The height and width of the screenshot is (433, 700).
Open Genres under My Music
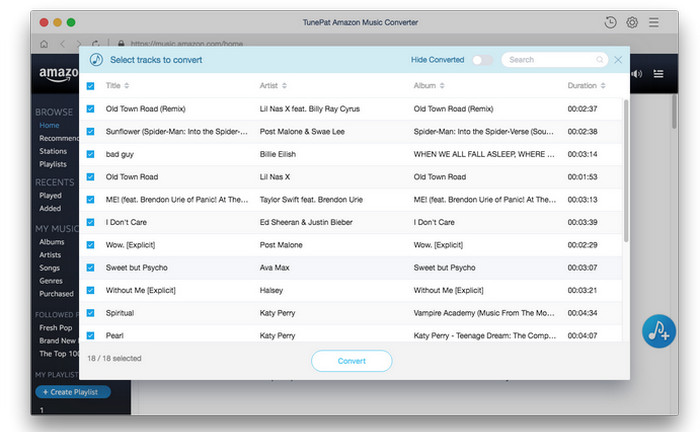click(x=51, y=281)
